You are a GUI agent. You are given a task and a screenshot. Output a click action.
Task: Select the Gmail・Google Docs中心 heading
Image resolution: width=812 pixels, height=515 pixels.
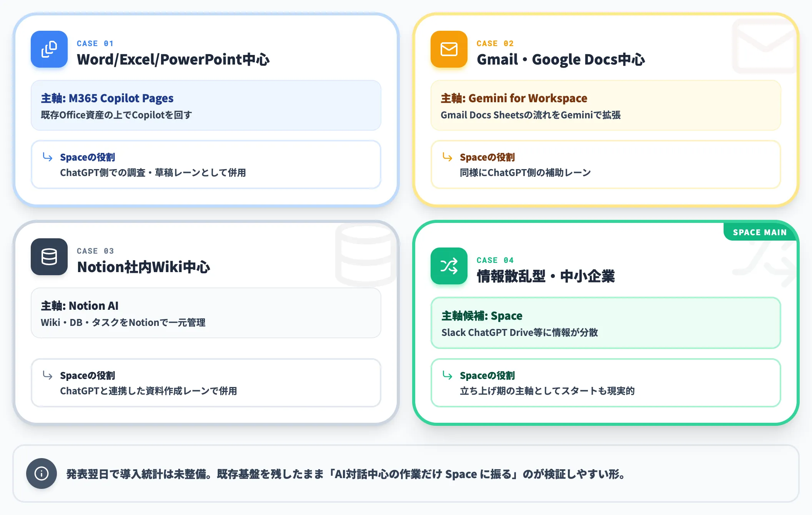(561, 60)
